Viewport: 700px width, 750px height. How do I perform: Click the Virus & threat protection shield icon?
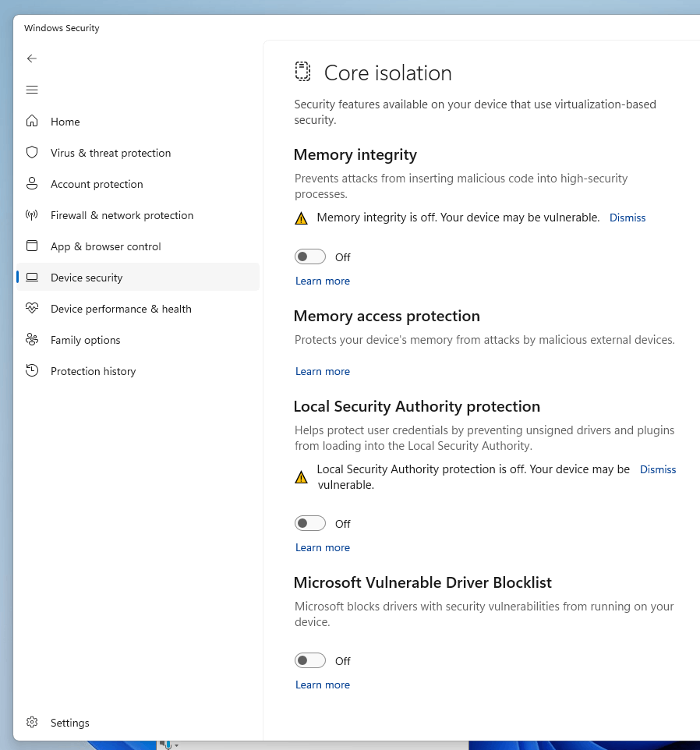tap(32, 153)
